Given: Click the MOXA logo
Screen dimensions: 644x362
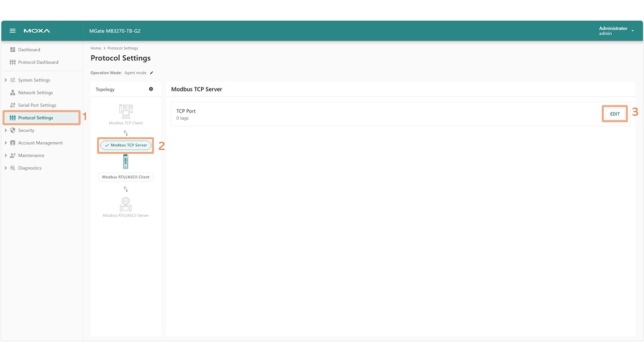Looking at the screenshot, I should [x=37, y=31].
